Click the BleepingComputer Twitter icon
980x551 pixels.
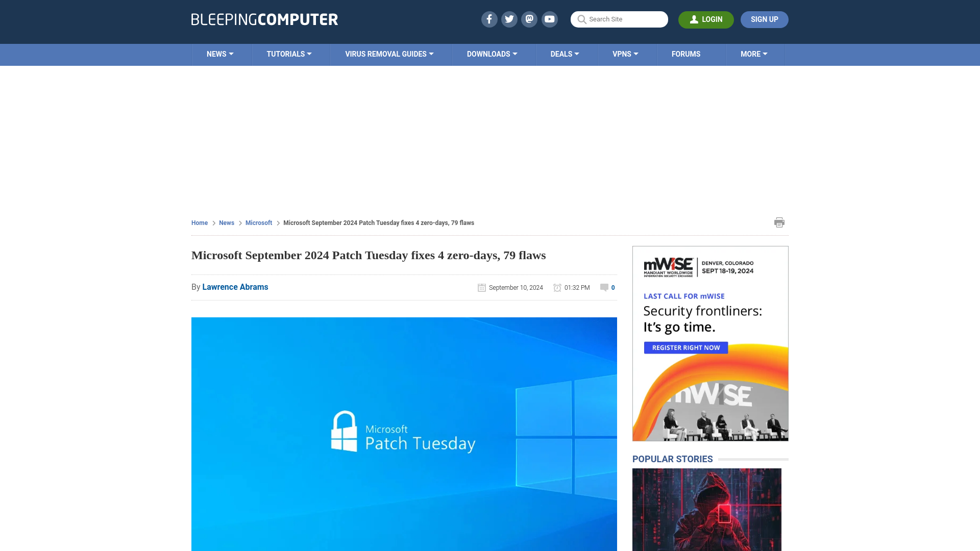point(509,19)
